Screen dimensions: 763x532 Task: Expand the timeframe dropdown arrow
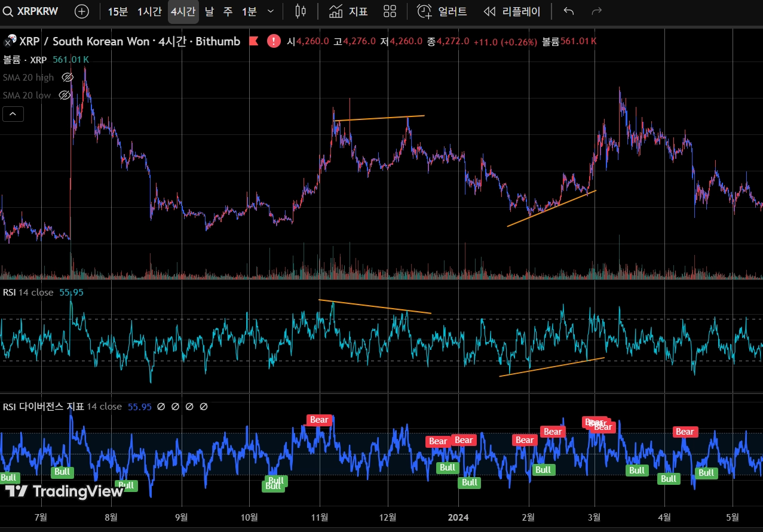pyautogui.click(x=271, y=11)
